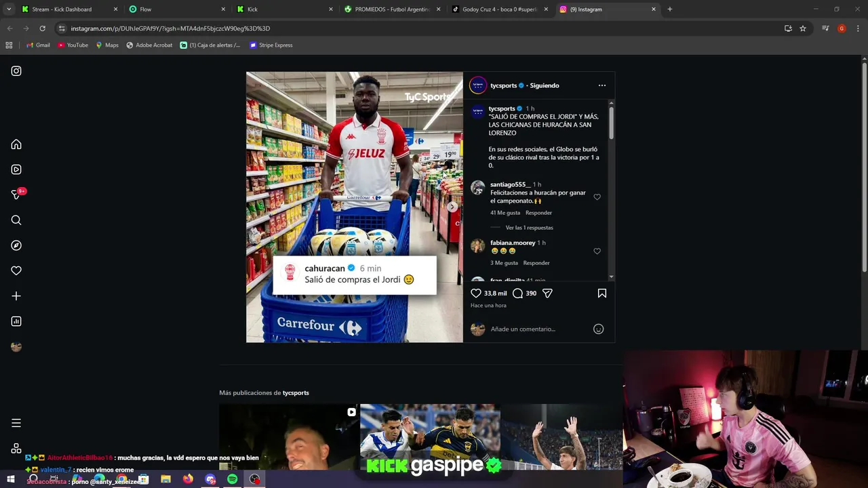Viewport: 868px width, 488px height.
Task: Go to next carousel image arrow
Action: pyautogui.click(x=453, y=207)
